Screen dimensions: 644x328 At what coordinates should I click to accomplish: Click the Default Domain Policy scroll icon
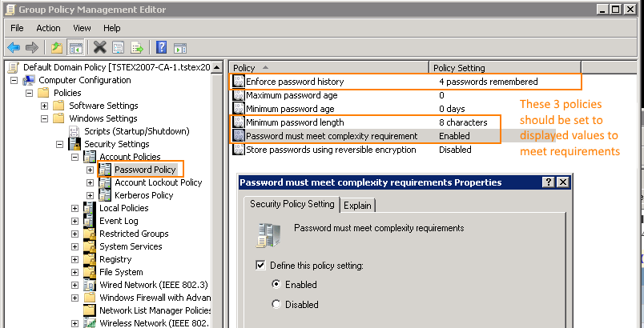click(x=14, y=67)
